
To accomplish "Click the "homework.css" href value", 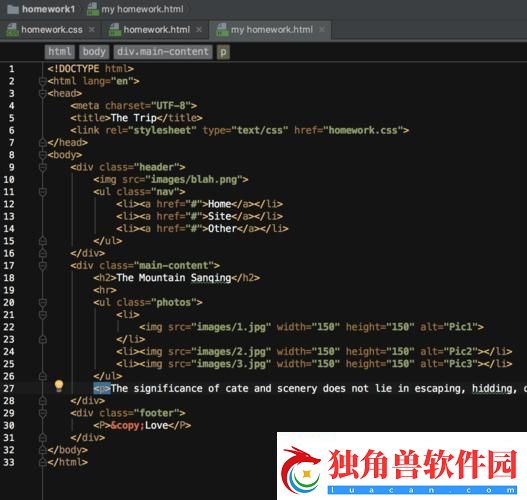I will pyautogui.click(x=363, y=130).
